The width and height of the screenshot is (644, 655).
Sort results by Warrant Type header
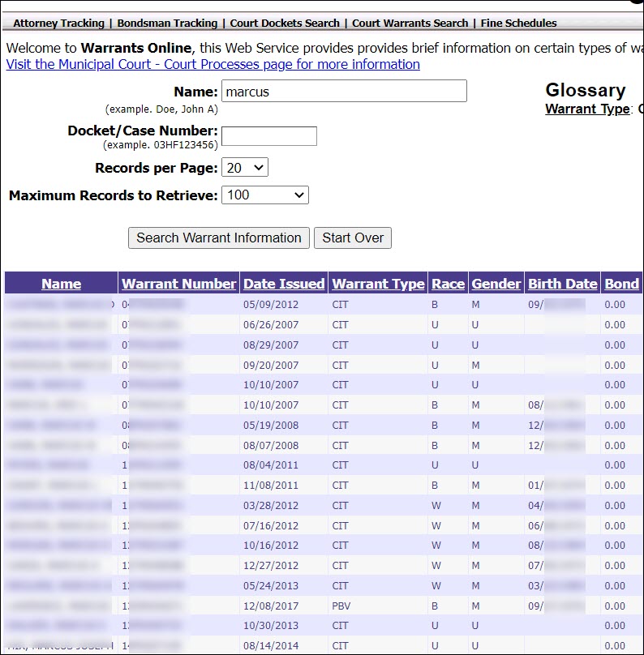point(378,284)
